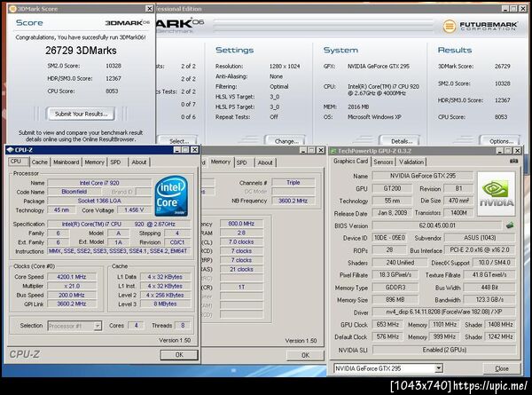Click the Select... button in 3DMark06
This screenshot has width=532, height=395.
click(177, 141)
